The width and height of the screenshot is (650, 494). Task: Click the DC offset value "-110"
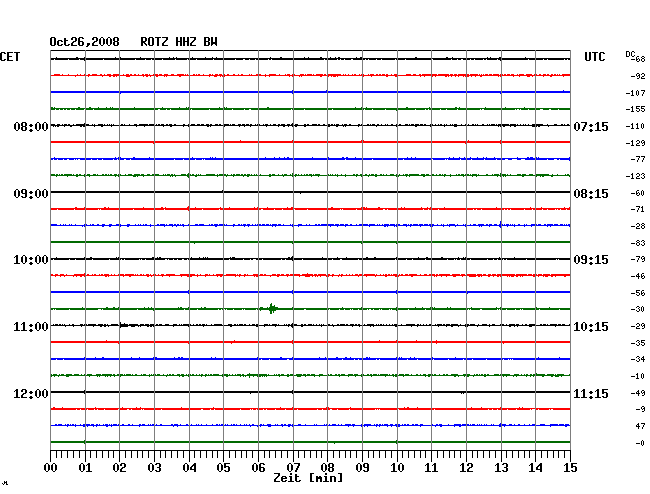(635, 126)
